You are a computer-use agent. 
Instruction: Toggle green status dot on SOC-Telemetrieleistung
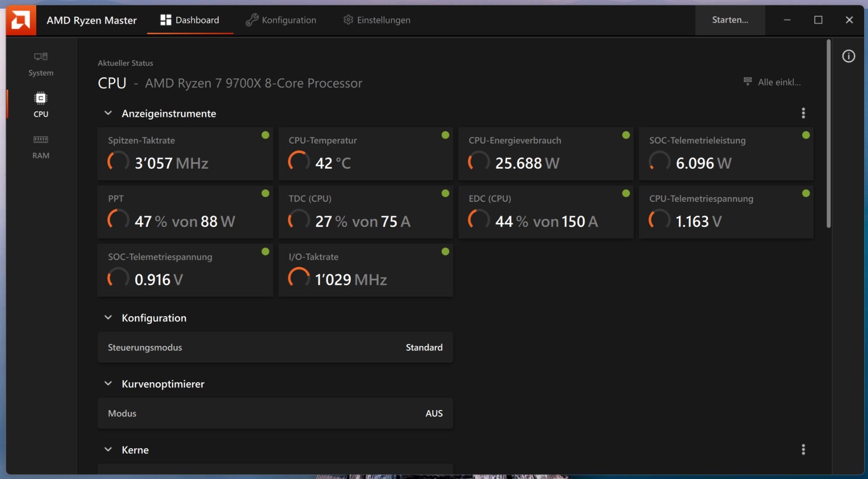pos(806,135)
